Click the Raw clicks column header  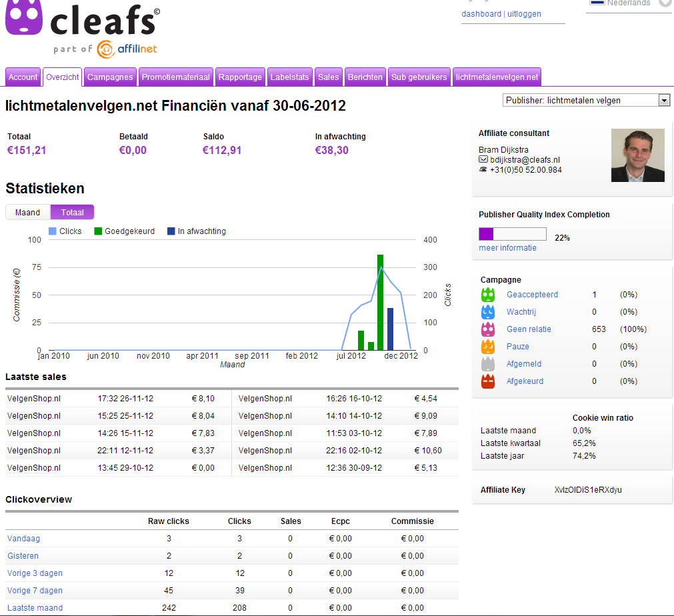click(169, 521)
